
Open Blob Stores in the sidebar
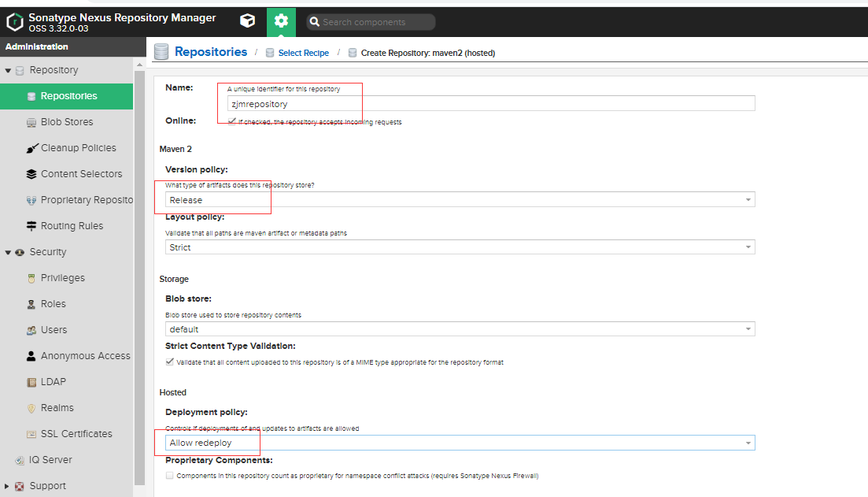pos(66,122)
